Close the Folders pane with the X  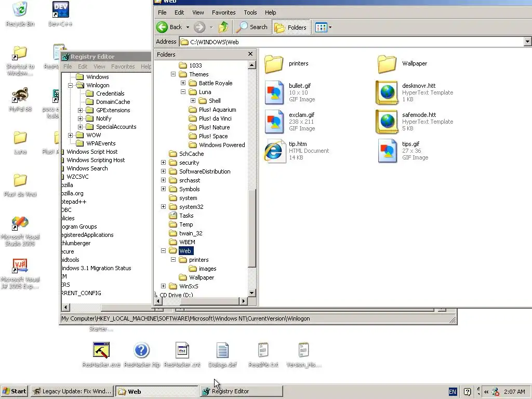click(x=250, y=54)
